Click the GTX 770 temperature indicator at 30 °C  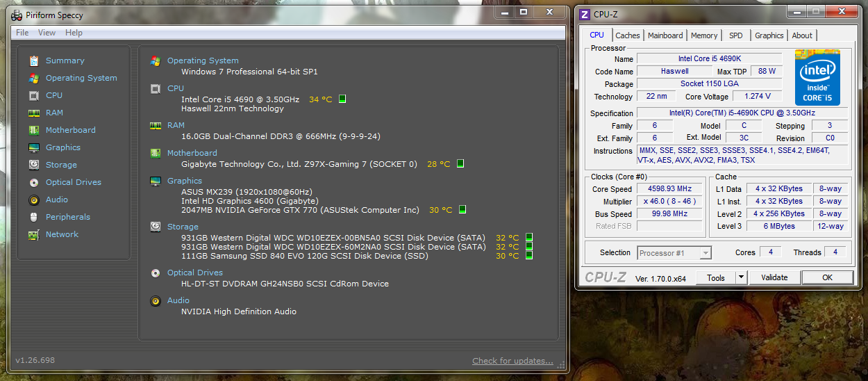[x=462, y=209]
